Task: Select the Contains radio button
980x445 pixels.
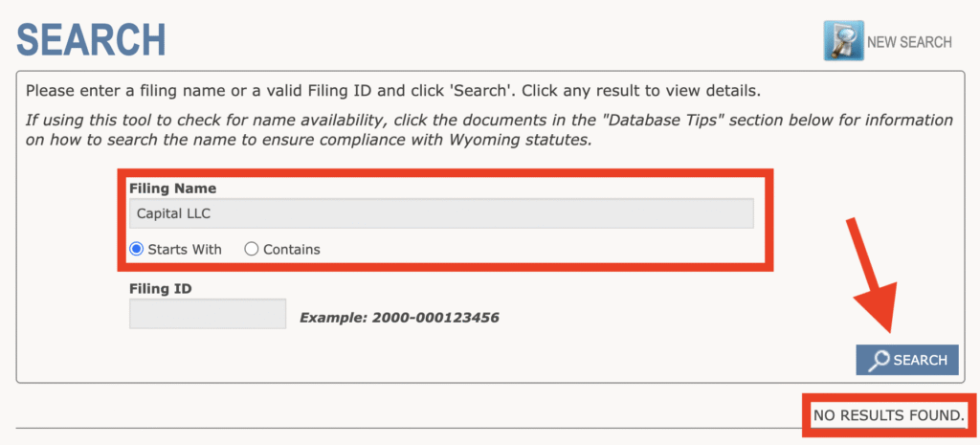Action: point(252,249)
